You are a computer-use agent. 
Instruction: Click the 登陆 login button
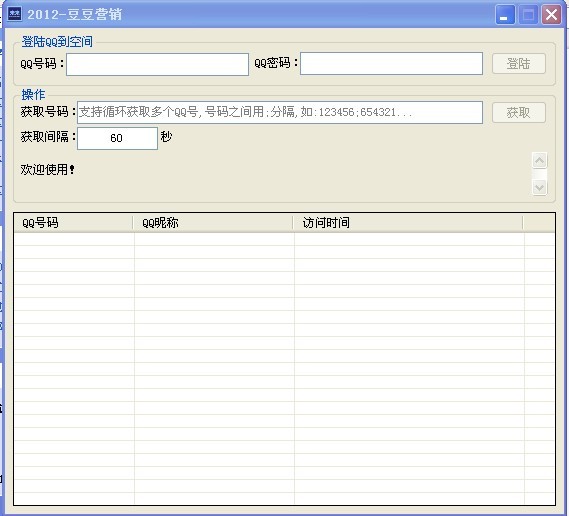(x=519, y=64)
